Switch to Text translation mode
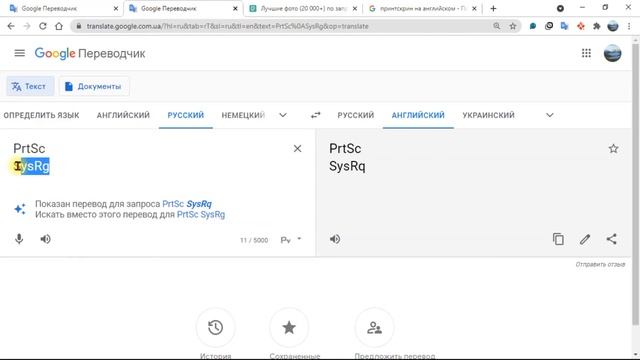This screenshot has height=360, width=640. coord(30,86)
